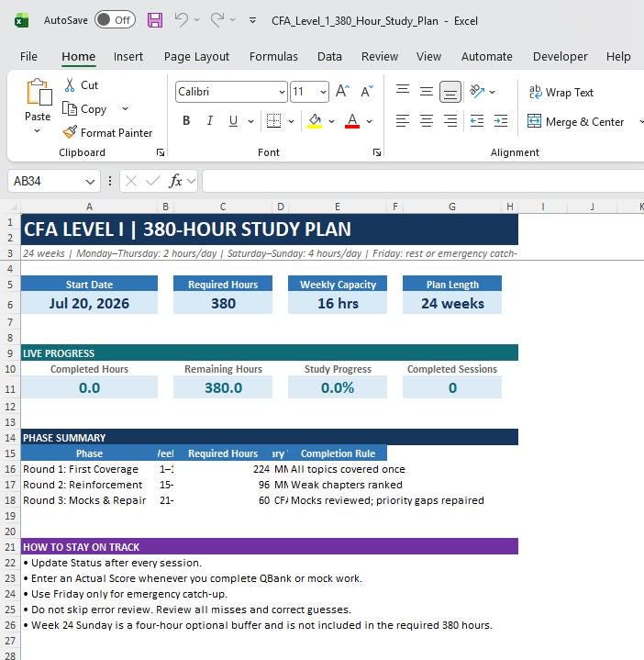The width and height of the screenshot is (644, 660).
Task: Select the Start Date cell Jul 20, 2026
Action: 89,304
